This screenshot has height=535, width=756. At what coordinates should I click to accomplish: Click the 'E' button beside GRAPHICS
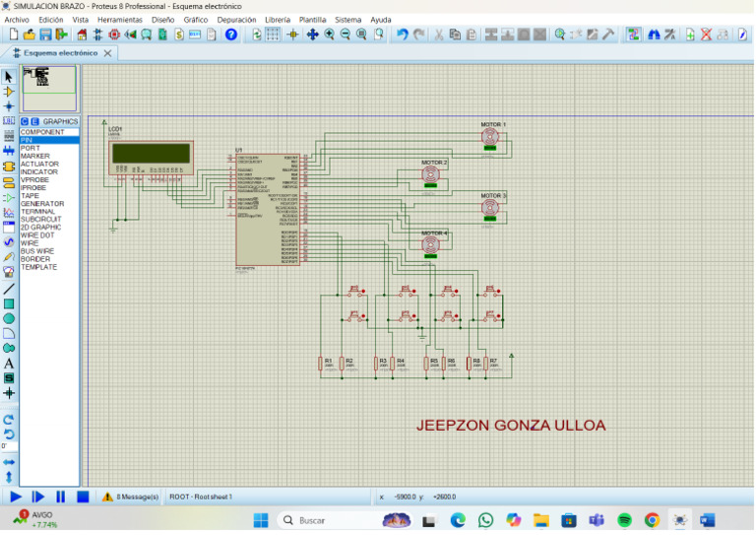click(x=34, y=121)
